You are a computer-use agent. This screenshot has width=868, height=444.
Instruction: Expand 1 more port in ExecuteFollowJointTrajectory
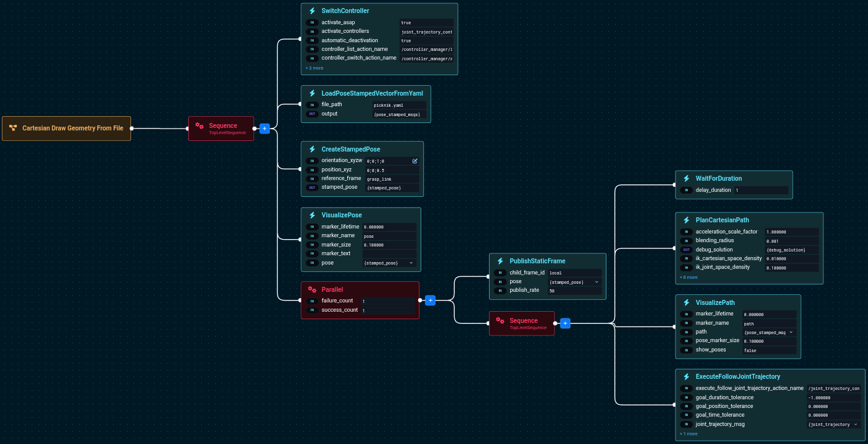(x=688, y=433)
